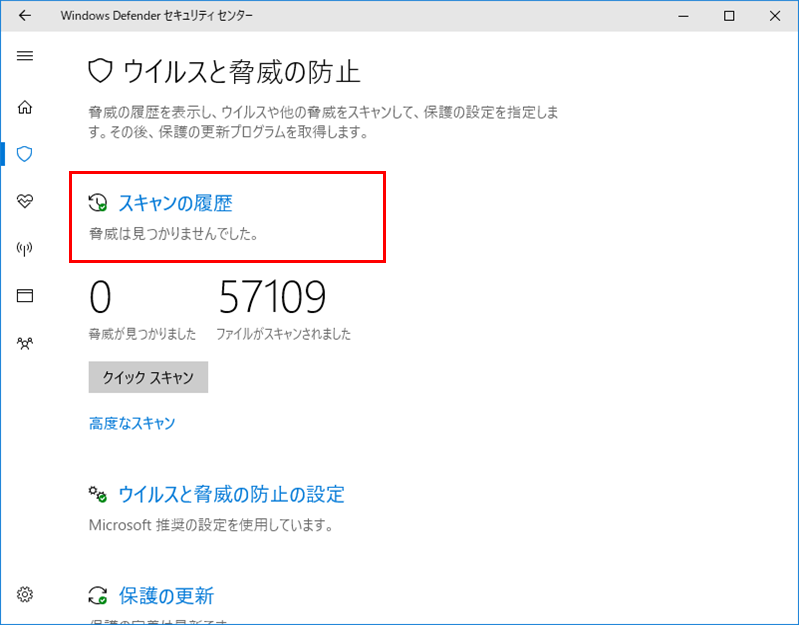The width and height of the screenshot is (799, 625).
Task: Select the shield virus protection sidebar icon
Action: [24, 154]
